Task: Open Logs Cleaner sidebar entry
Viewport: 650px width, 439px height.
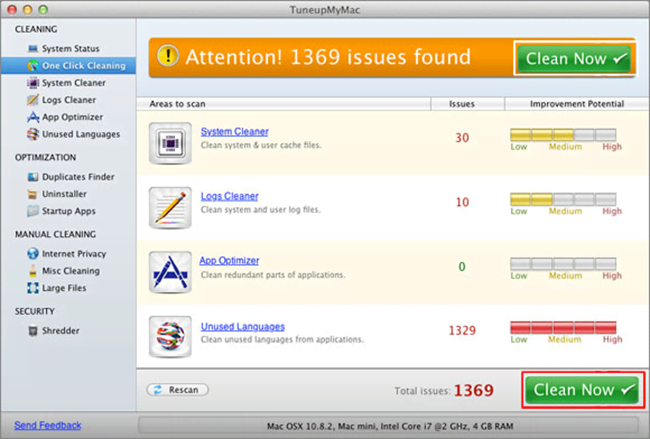Action: pyautogui.click(x=69, y=100)
